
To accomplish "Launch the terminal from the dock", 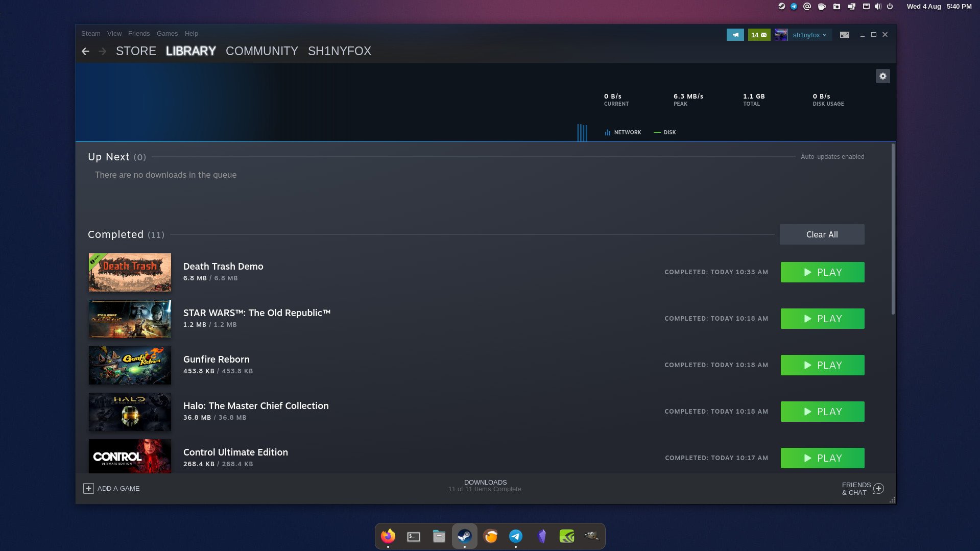I will (x=414, y=536).
